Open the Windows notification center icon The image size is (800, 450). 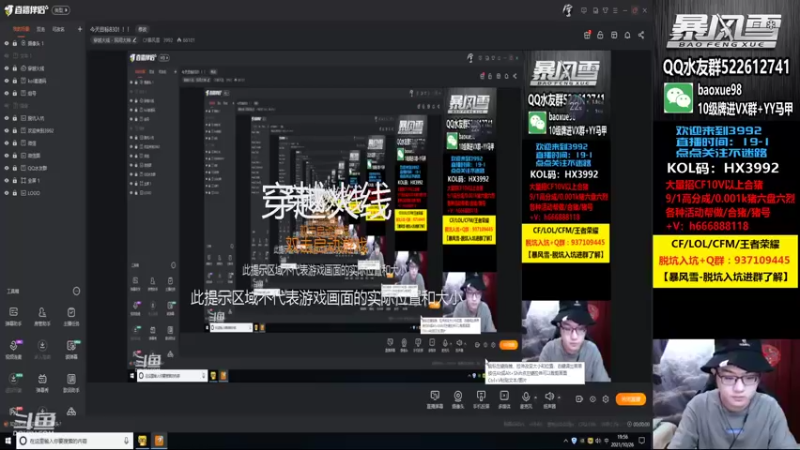[642, 440]
